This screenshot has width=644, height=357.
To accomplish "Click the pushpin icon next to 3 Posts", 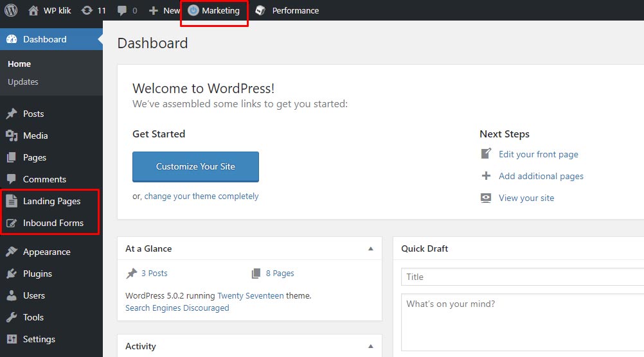I will pyautogui.click(x=131, y=274).
